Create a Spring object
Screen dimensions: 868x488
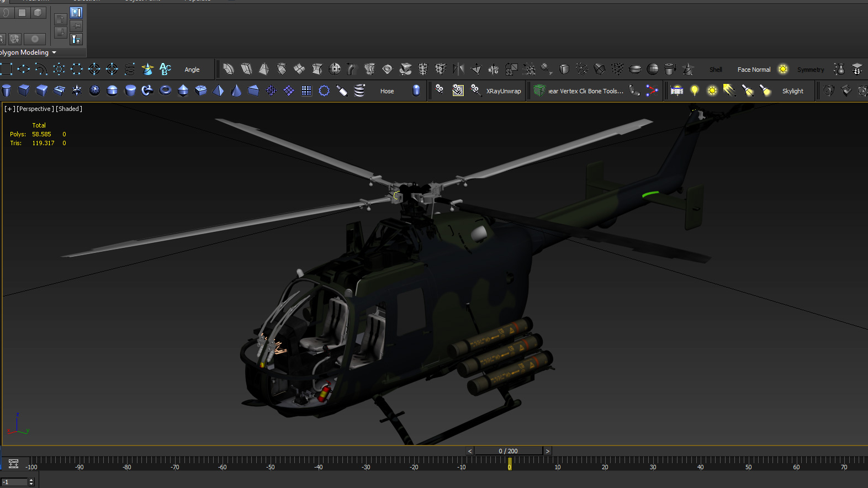[x=360, y=91]
